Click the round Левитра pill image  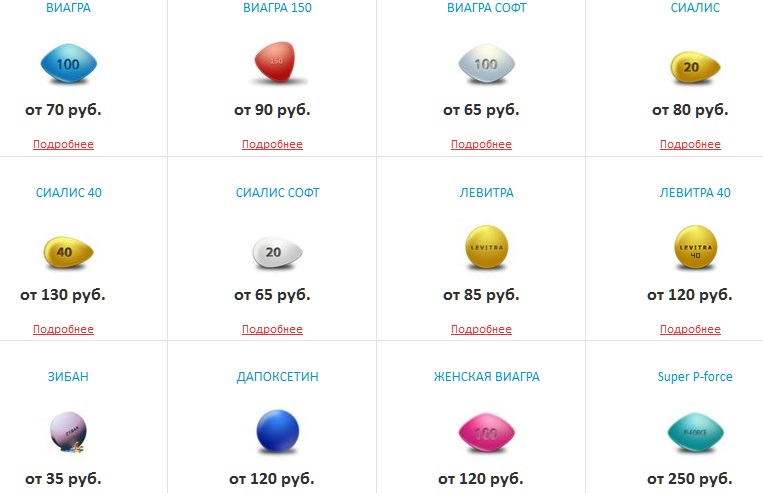click(487, 247)
